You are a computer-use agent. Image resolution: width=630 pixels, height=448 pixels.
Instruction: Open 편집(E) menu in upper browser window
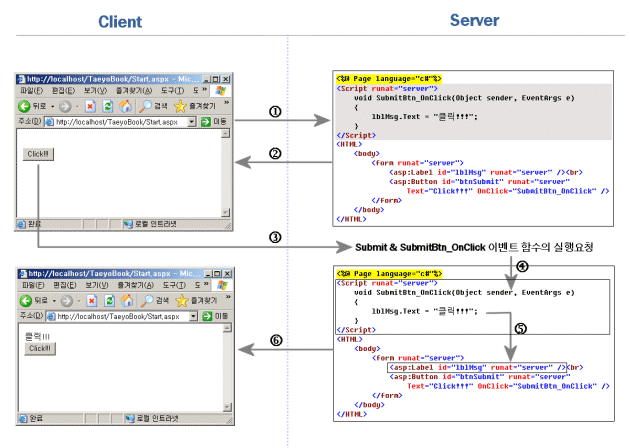point(63,90)
